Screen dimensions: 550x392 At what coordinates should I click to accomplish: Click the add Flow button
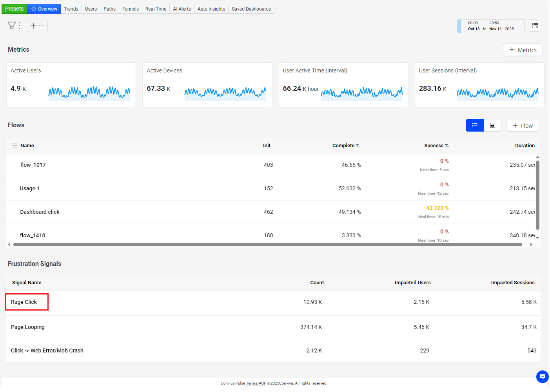(522, 126)
